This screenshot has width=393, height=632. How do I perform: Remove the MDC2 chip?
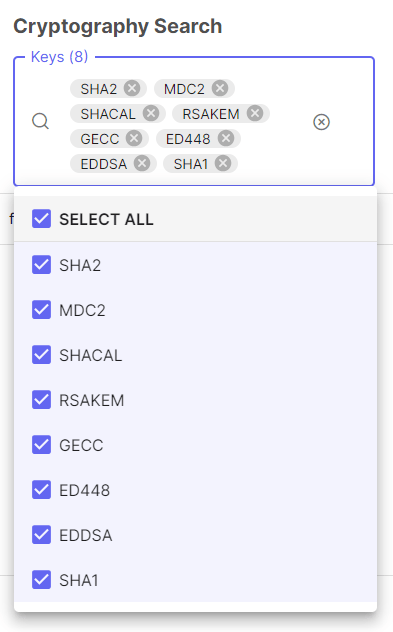click(x=220, y=88)
